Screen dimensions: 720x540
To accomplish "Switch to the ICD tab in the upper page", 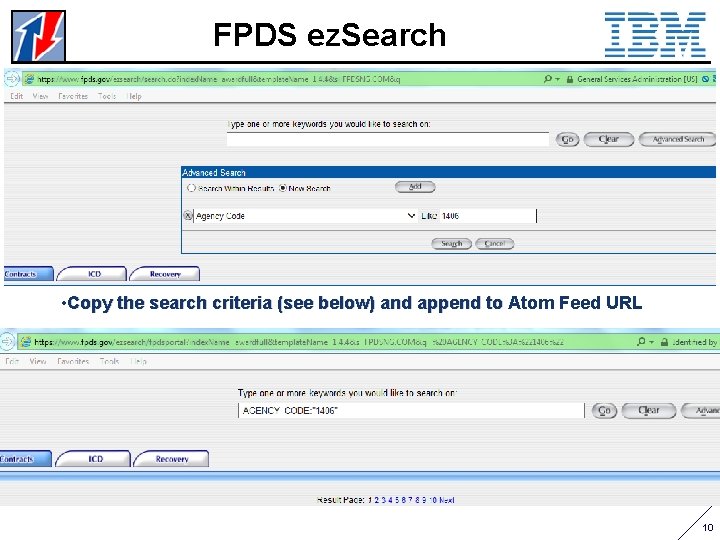I will (x=92, y=274).
